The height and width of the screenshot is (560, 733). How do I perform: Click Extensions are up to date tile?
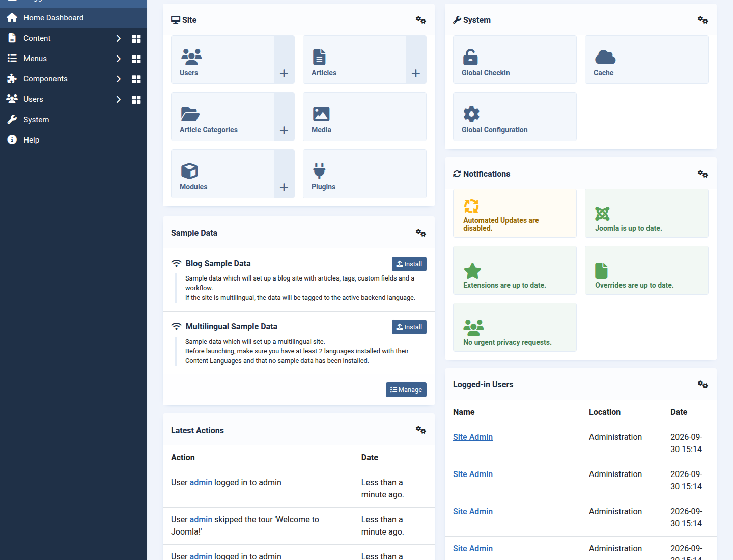coord(515,270)
